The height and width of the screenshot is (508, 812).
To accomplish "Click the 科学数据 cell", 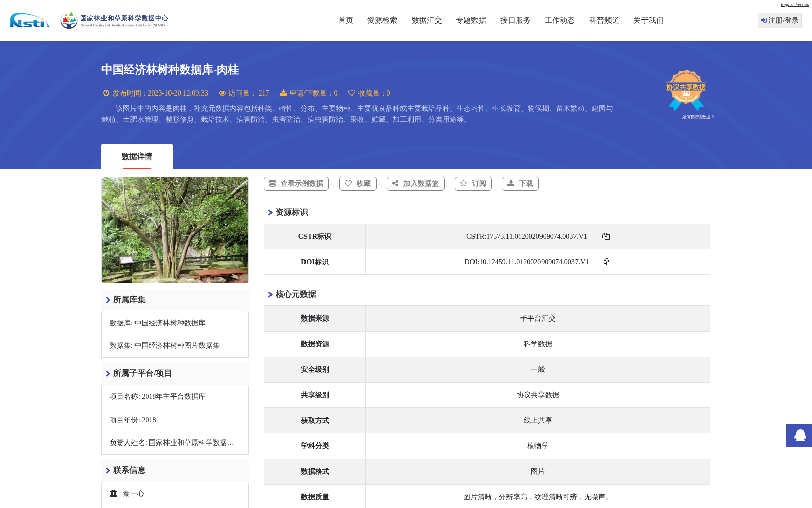I will pyautogui.click(x=538, y=344).
